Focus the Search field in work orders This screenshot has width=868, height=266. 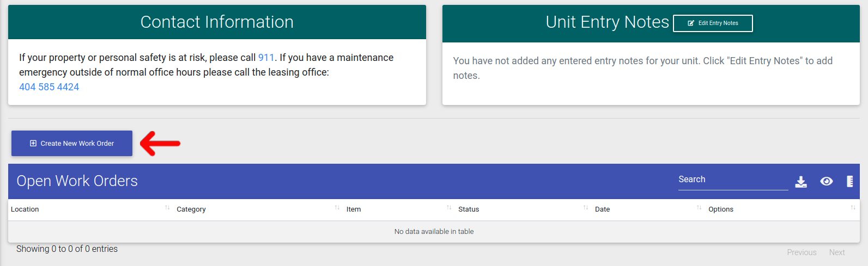733,180
